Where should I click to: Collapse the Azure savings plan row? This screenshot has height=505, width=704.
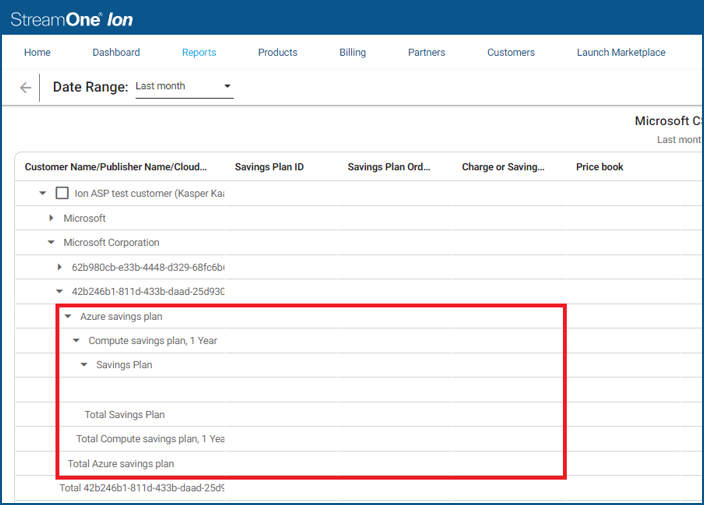[x=68, y=316]
